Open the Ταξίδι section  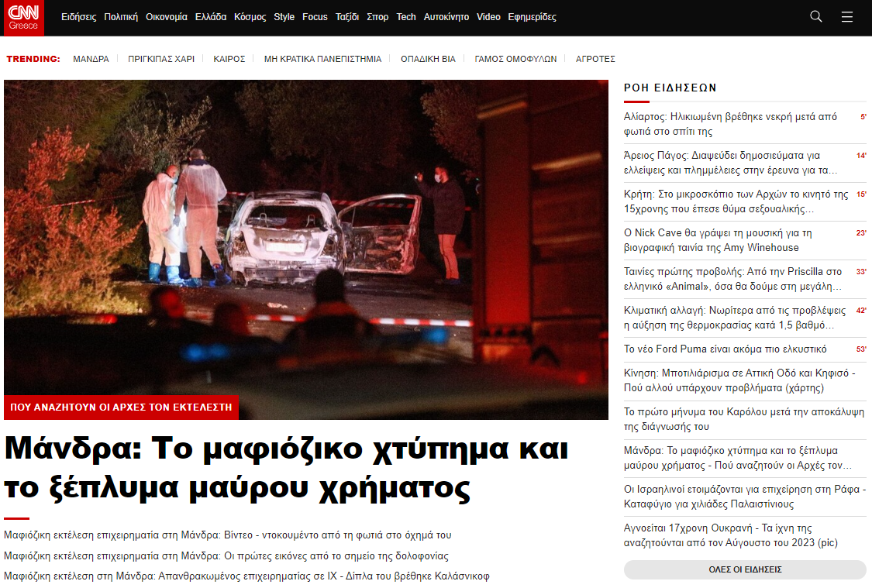click(x=347, y=17)
